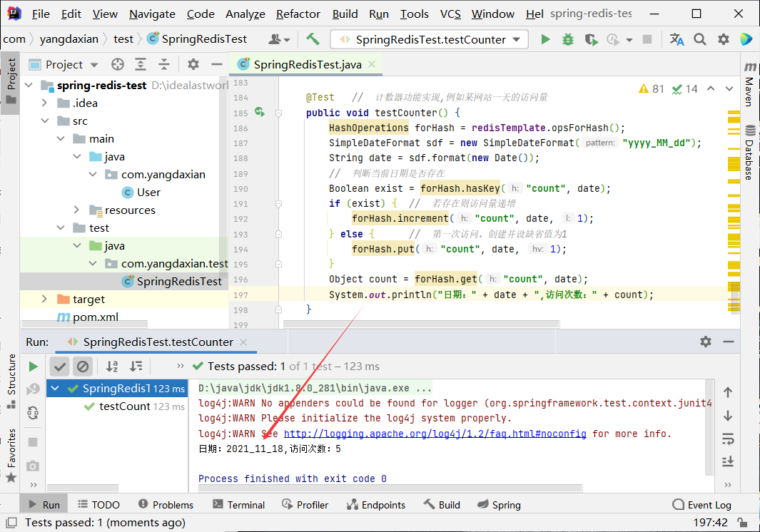
Task: Collapse all nodes in the Project panel
Action: tap(164, 64)
